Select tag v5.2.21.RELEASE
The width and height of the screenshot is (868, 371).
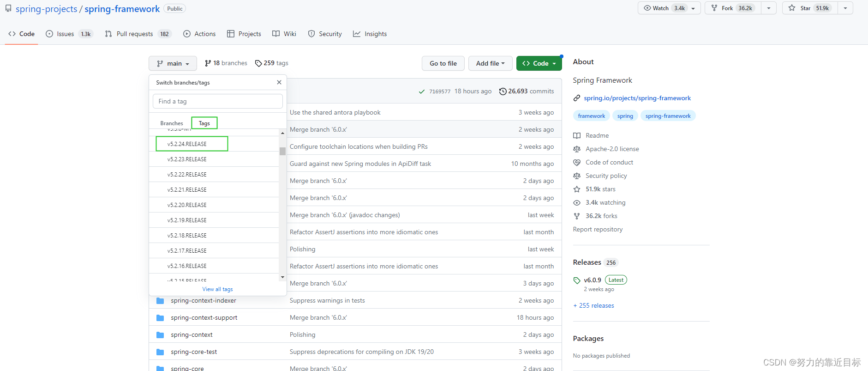pos(214,189)
